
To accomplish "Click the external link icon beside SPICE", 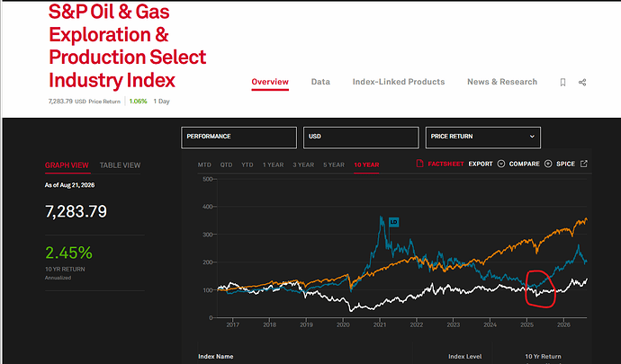I will coord(584,164).
